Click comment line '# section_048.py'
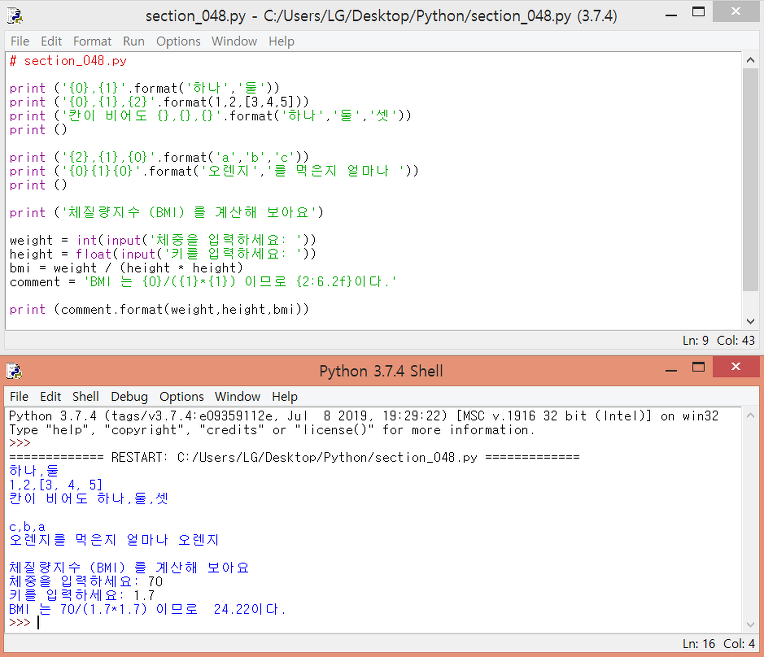This screenshot has width=764, height=657. tap(68, 61)
